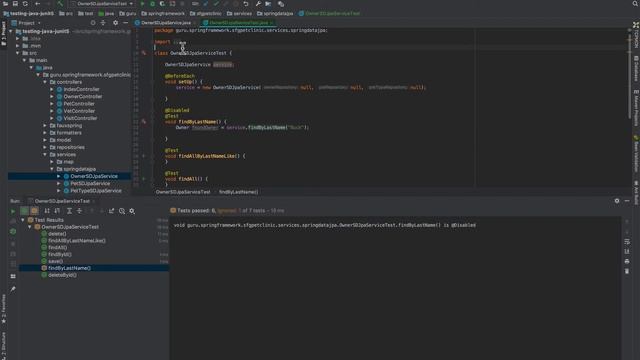The height and width of the screenshot is (360, 640).
Task: Search everywhere magnifier icon
Action: pos(636,4)
